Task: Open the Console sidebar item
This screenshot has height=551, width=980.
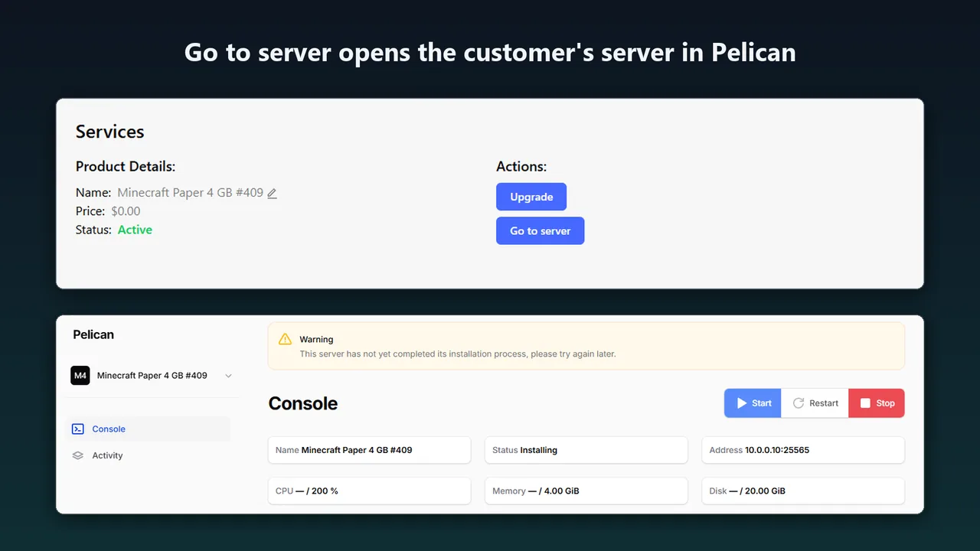Action: click(149, 429)
